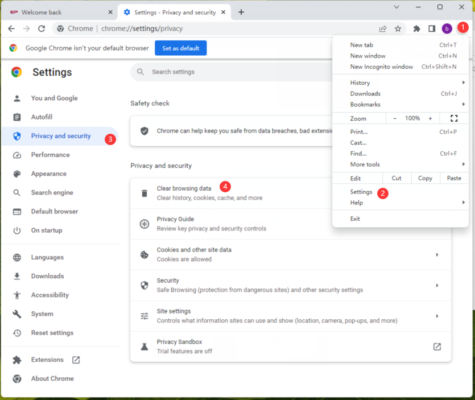Click the trash icon beside Clear browsing data
This screenshot has height=400, width=475.
click(144, 193)
